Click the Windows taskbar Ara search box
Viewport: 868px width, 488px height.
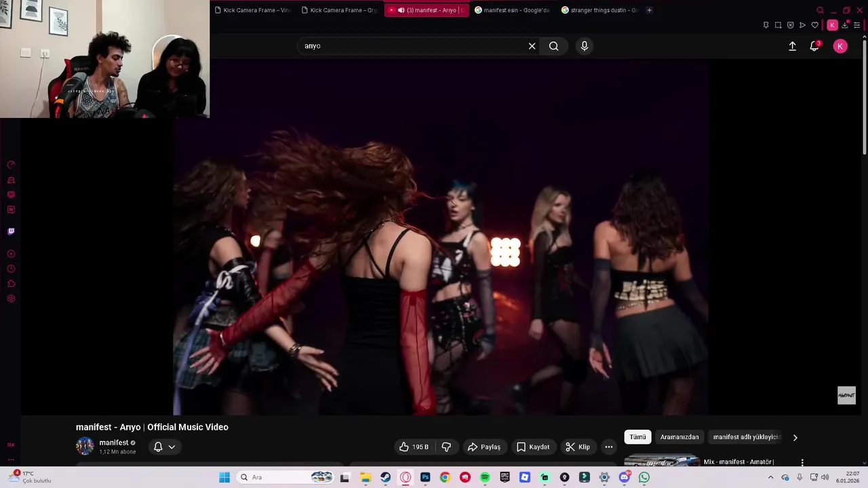(x=285, y=477)
